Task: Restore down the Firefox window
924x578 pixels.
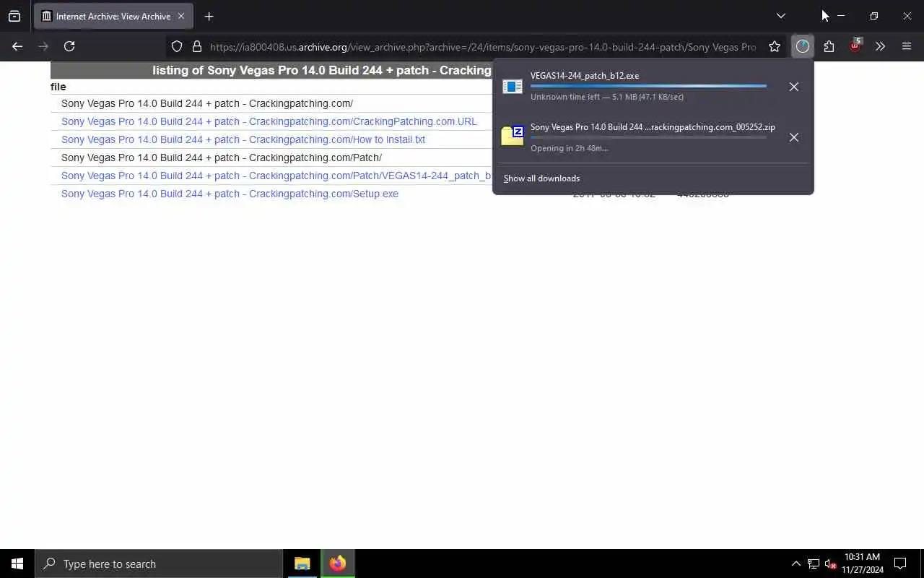Action: (874, 16)
